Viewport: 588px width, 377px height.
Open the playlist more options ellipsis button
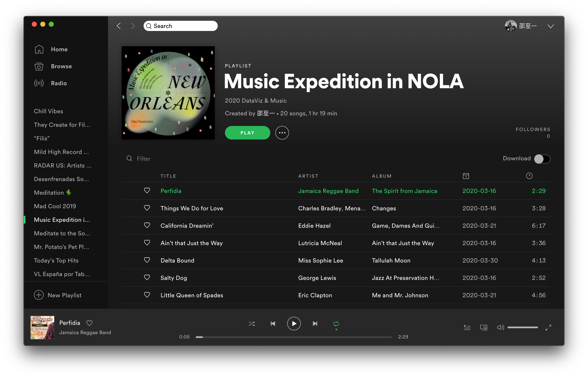(x=282, y=133)
